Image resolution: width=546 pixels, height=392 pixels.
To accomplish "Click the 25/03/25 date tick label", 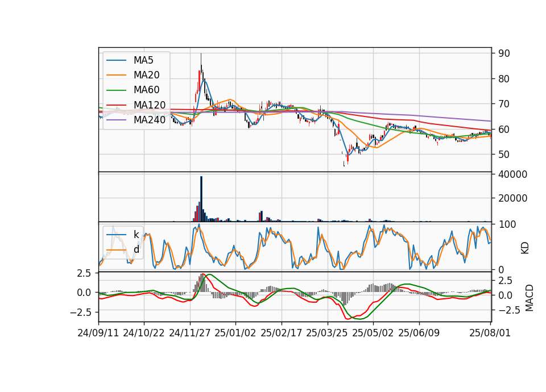I will (x=327, y=333).
